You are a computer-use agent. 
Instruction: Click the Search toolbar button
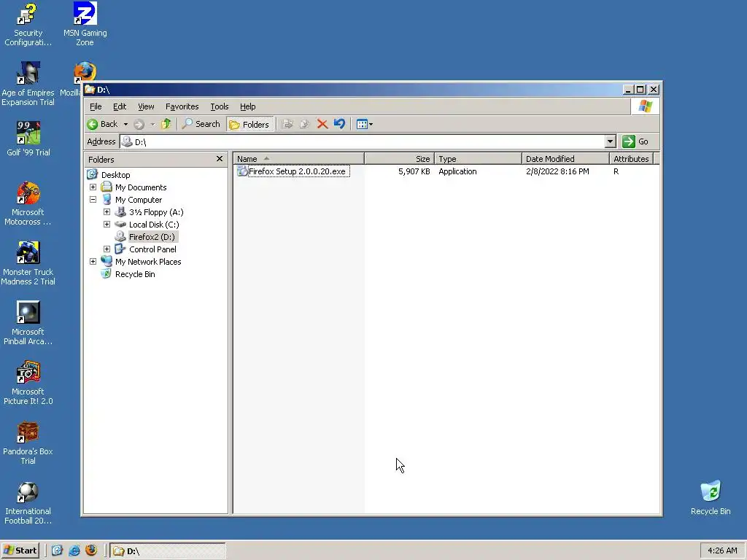coord(201,124)
